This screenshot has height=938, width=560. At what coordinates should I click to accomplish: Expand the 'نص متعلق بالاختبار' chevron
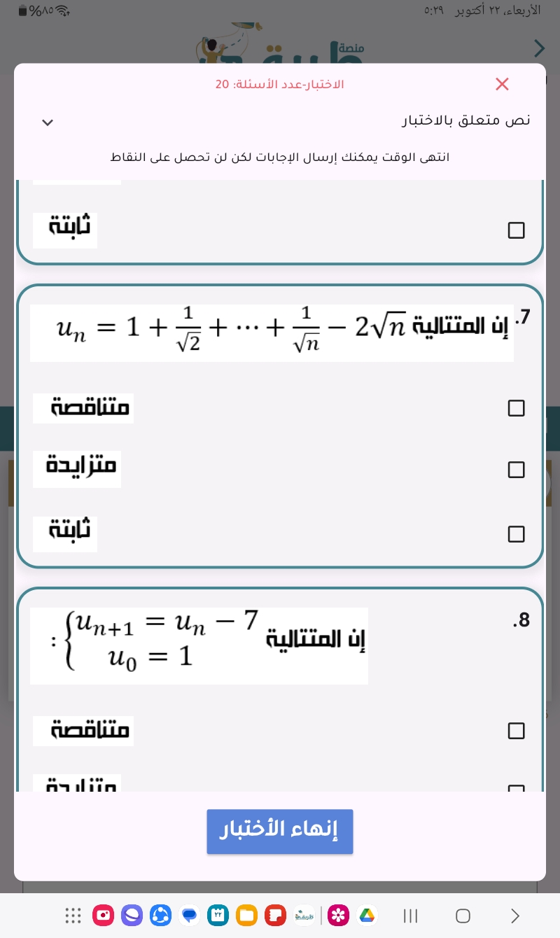48,122
